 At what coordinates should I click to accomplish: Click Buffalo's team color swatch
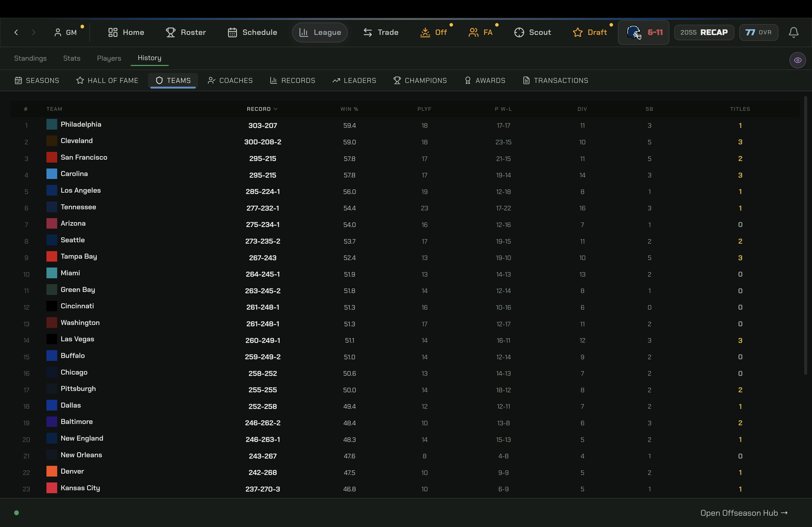pos(52,356)
